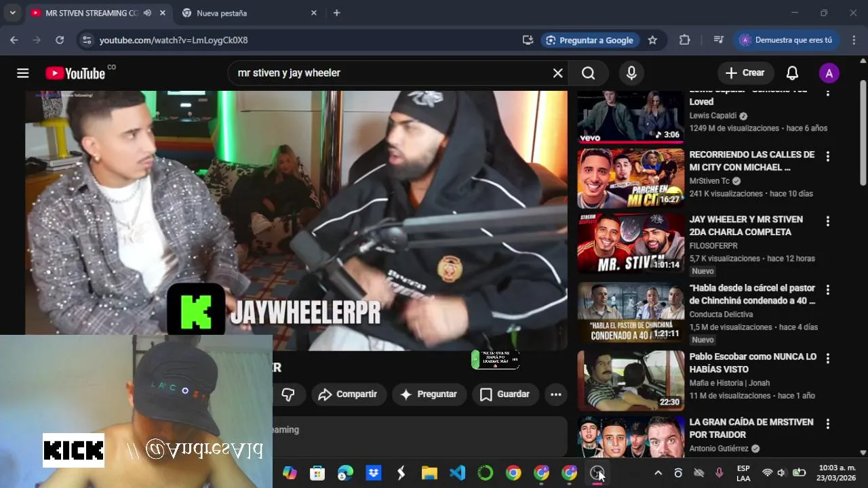Go back with browser back arrow
The image size is (868, 488).
click(14, 40)
